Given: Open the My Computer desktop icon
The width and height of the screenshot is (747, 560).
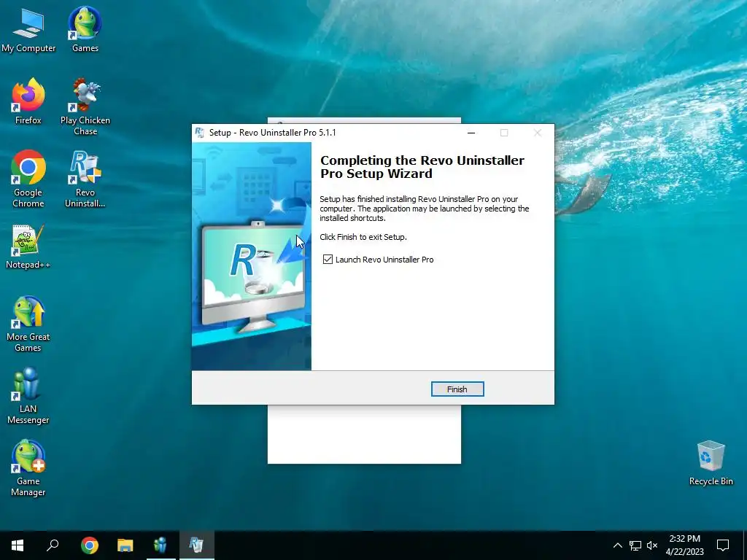Looking at the screenshot, I should point(28,29).
